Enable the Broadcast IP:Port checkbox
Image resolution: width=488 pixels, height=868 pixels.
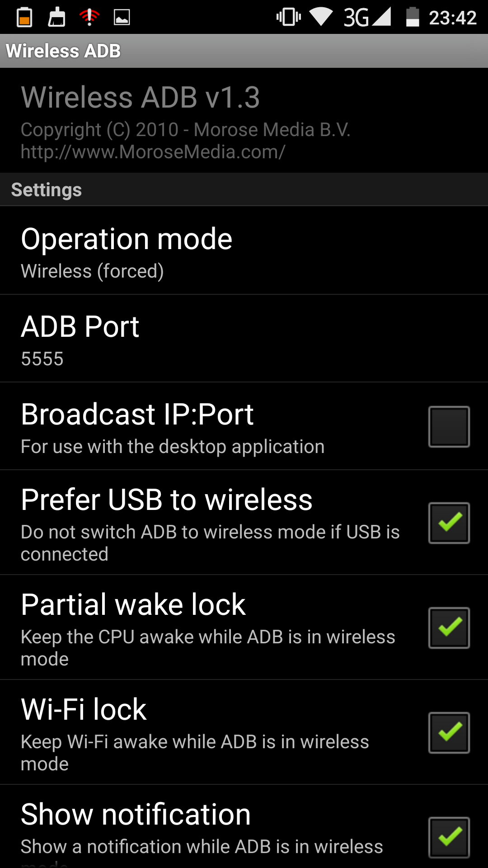pyautogui.click(x=449, y=427)
